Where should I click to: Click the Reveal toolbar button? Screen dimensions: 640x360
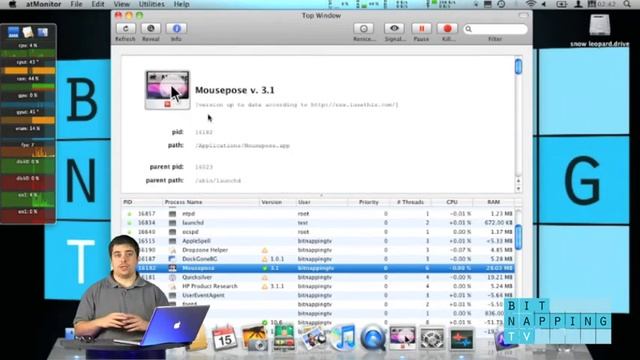click(151, 29)
